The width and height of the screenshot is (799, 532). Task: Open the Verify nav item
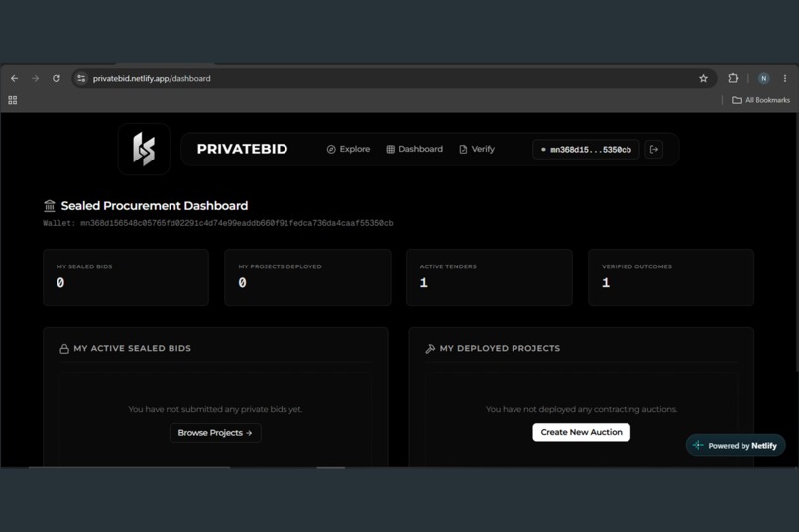(x=477, y=149)
